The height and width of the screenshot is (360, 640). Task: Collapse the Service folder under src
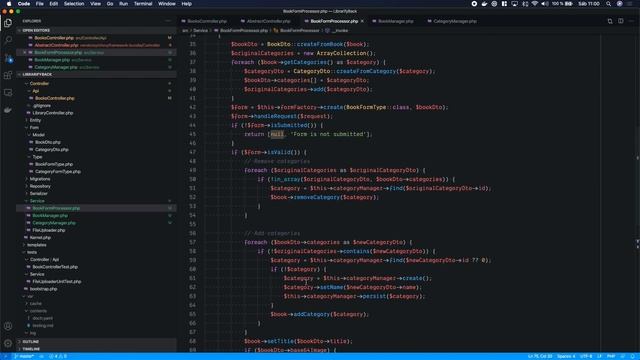pos(37,201)
